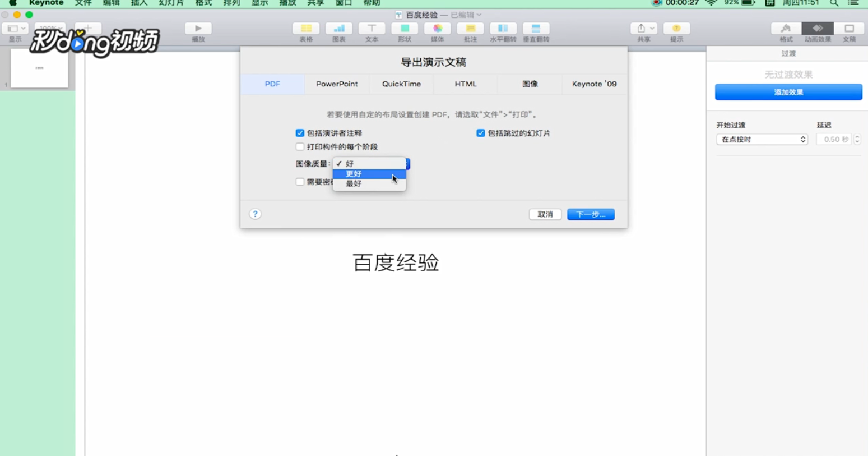Open the 播放 menu in menu bar
868x456 pixels.
pyautogui.click(x=287, y=3)
